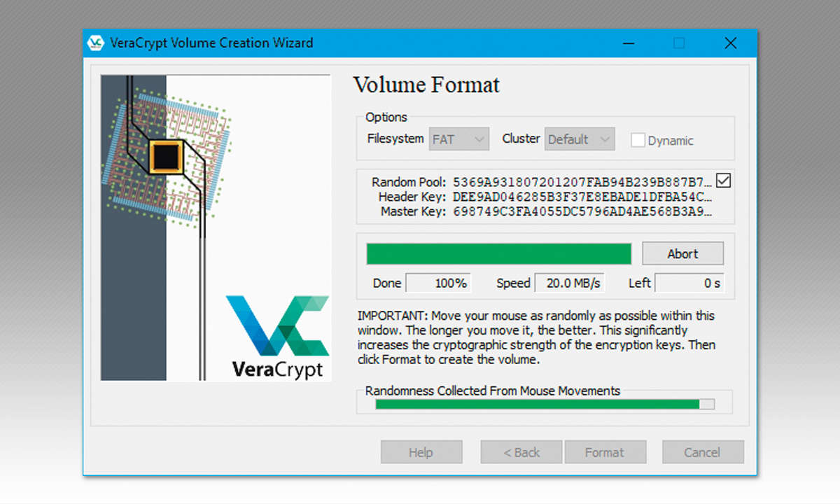
Task: Click the Header Key value DEE9AD046285B3F37E8EBADE1DFBA54C
Action: pyautogui.click(x=583, y=197)
